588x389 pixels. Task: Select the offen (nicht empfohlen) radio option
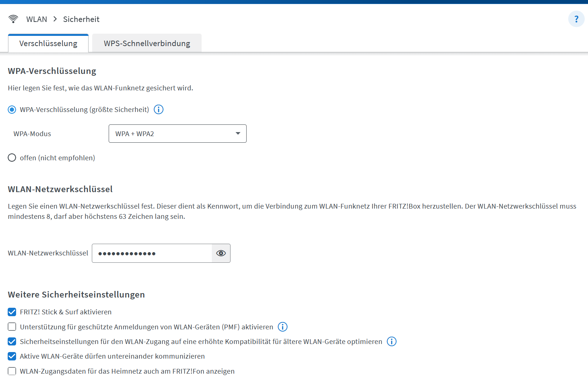coord(12,158)
